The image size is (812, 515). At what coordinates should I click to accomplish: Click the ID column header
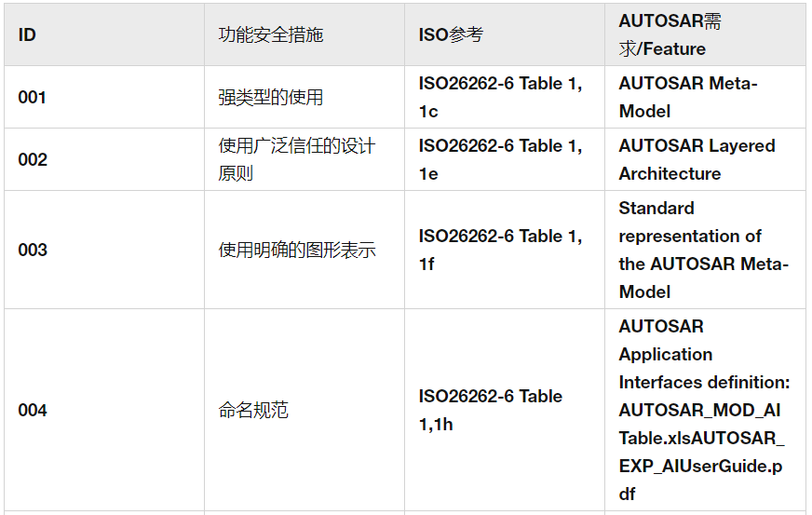(27, 35)
